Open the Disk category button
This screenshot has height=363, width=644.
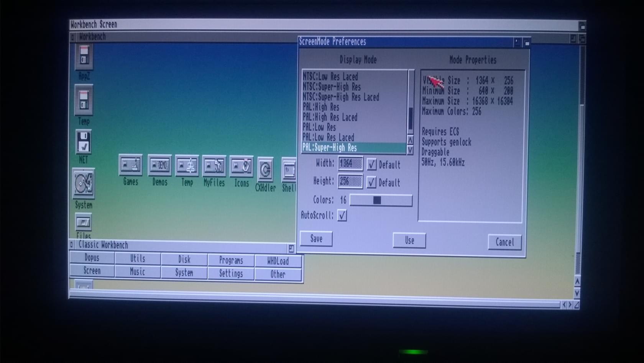(x=184, y=260)
